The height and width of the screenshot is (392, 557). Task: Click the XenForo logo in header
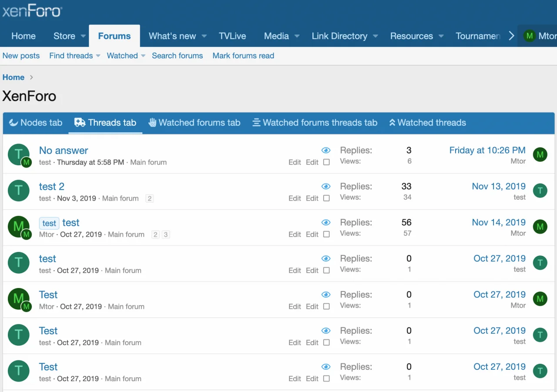[32, 12]
